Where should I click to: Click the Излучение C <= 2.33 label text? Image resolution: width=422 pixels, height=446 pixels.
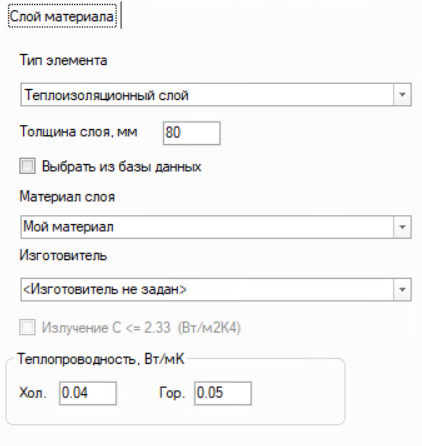coord(141,328)
